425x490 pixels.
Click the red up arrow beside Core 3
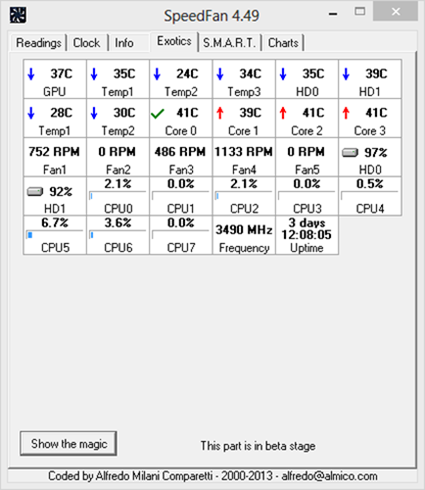346,113
